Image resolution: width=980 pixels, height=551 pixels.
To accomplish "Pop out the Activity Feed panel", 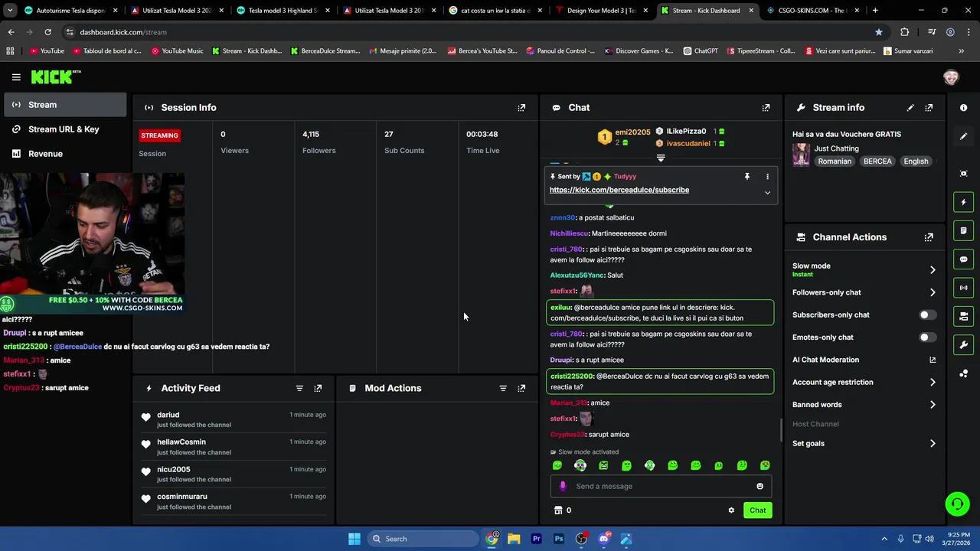I will pyautogui.click(x=318, y=388).
